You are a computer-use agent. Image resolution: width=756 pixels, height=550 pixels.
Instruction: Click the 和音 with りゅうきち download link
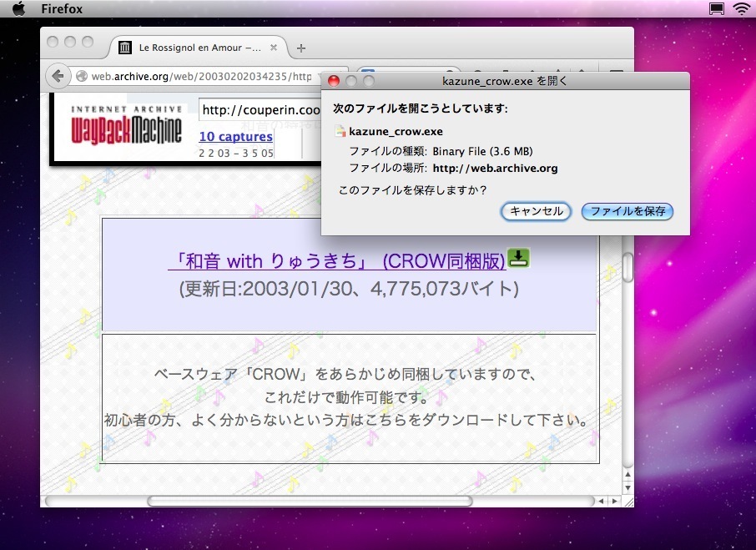(x=337, y=261)
